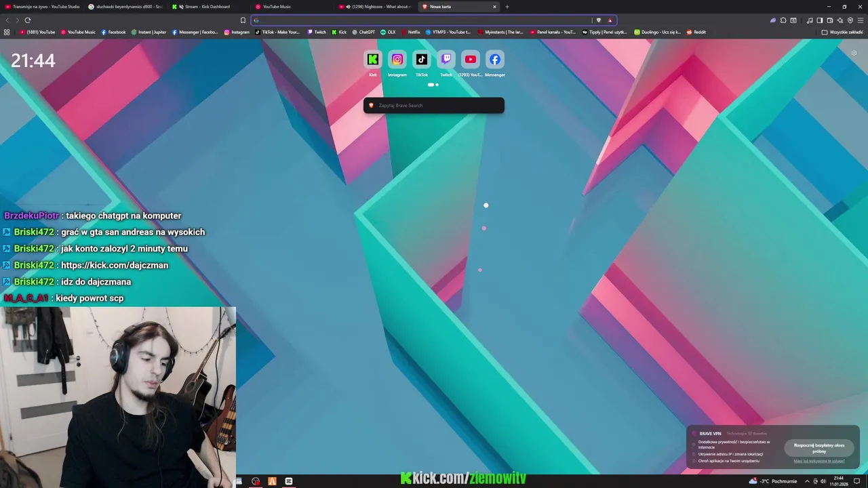Bookmark this page via bookmark icon
Viewport: 868px width, 488px height.
(x=243, y=20)
